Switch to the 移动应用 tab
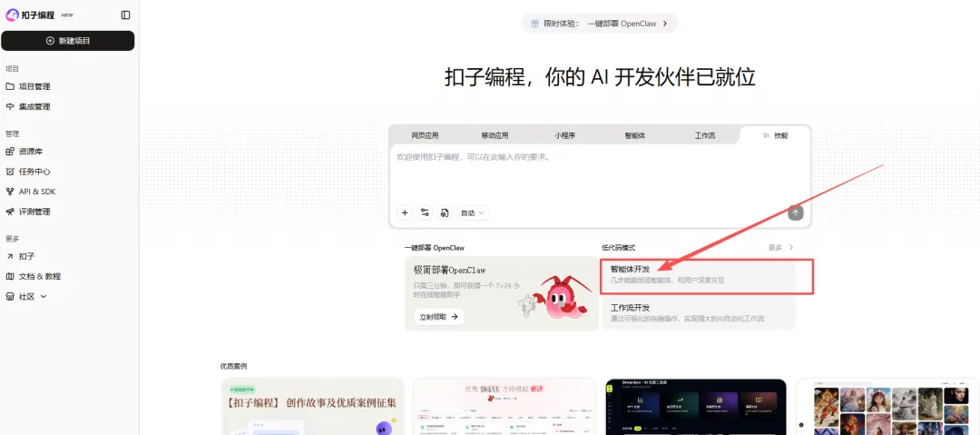 point(495,135)
